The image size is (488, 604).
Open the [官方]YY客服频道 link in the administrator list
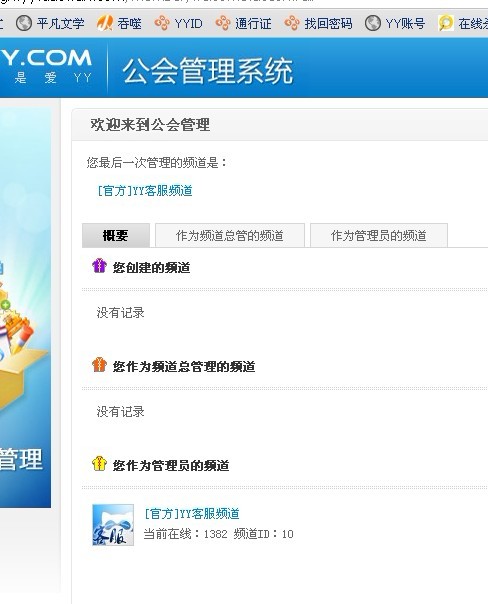192,513
